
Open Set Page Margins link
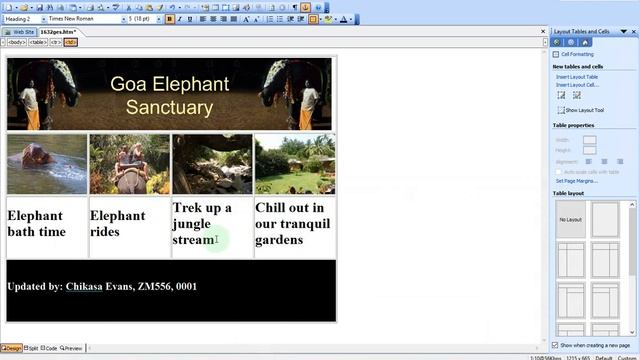(576, 181)
